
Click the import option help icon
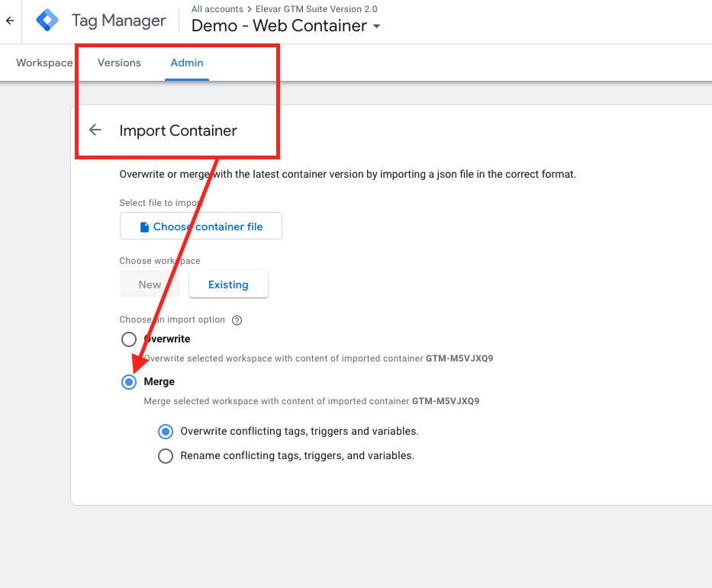click(x=237, y=320)
